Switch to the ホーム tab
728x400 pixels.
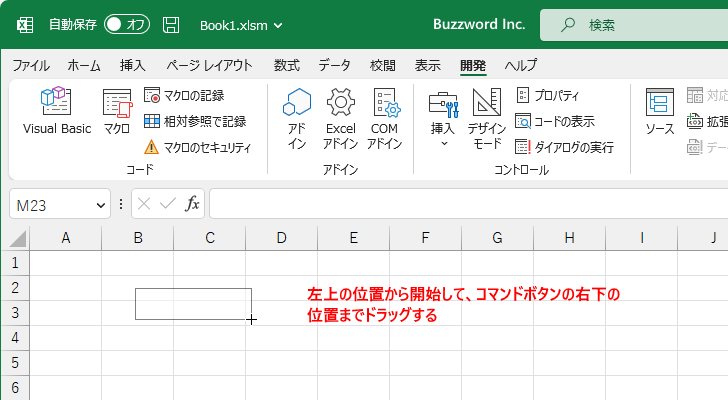[x=84, y=65]
